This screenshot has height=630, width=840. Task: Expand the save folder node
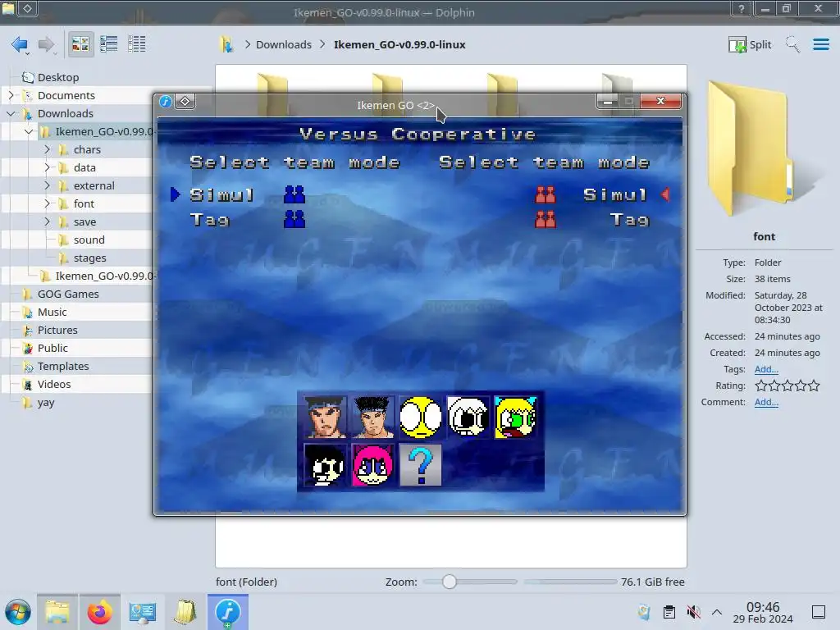(47, 221)
